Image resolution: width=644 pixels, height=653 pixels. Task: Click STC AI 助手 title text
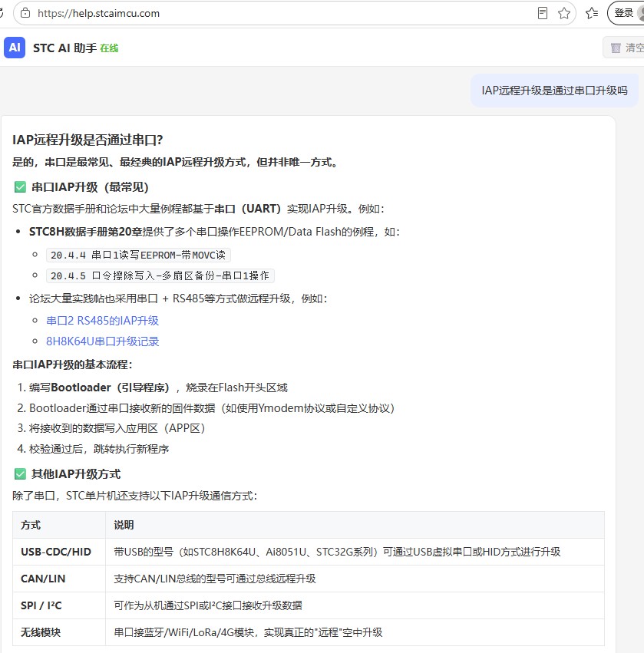[64, 48]
